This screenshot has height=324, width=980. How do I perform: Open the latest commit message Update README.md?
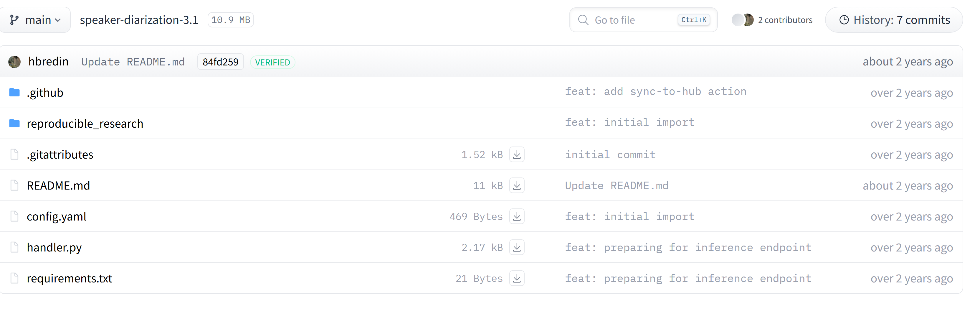point(133,62)
